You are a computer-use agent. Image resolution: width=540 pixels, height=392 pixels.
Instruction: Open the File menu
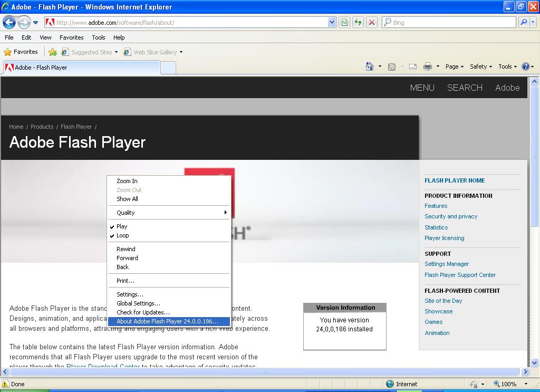coord(9,37)
